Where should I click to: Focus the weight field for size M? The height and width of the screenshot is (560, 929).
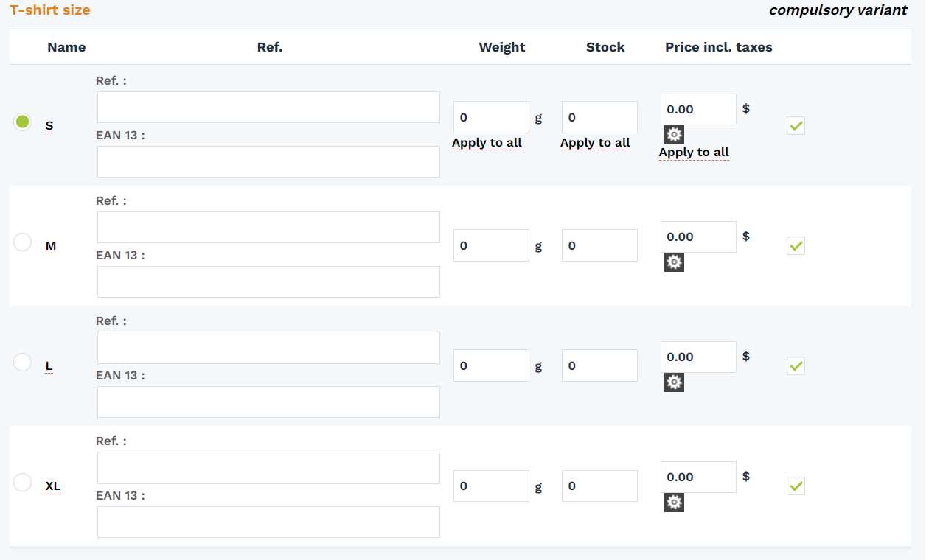(491, 245)
